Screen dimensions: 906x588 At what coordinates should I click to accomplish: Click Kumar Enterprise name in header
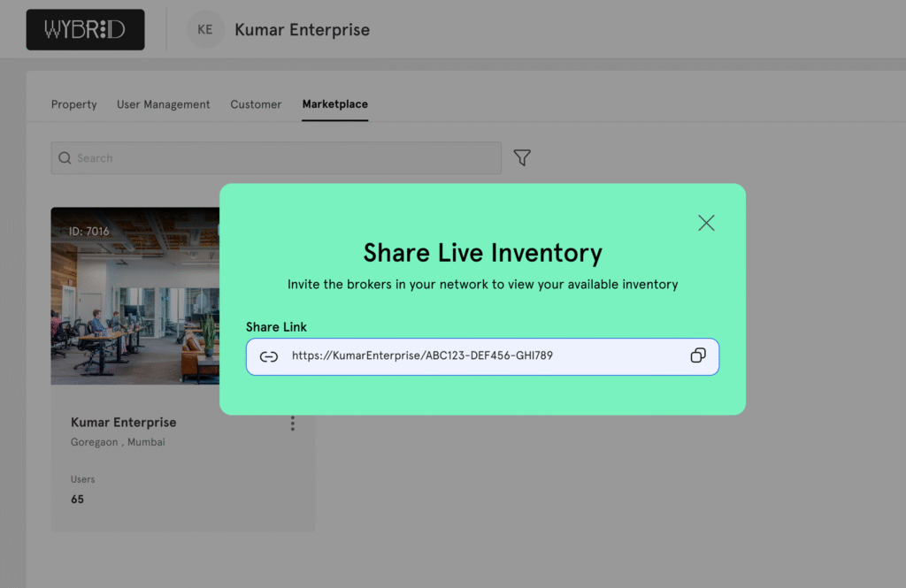point(302,30)
